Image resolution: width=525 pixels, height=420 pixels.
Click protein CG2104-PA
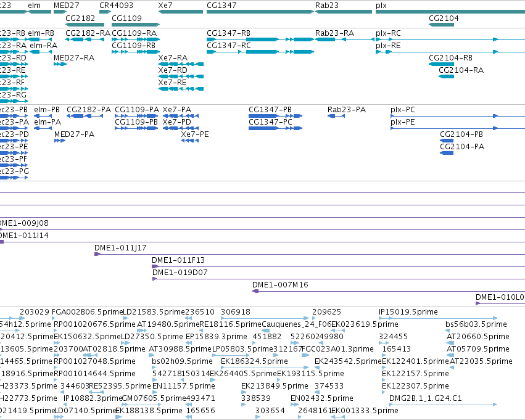click(447, 153)
